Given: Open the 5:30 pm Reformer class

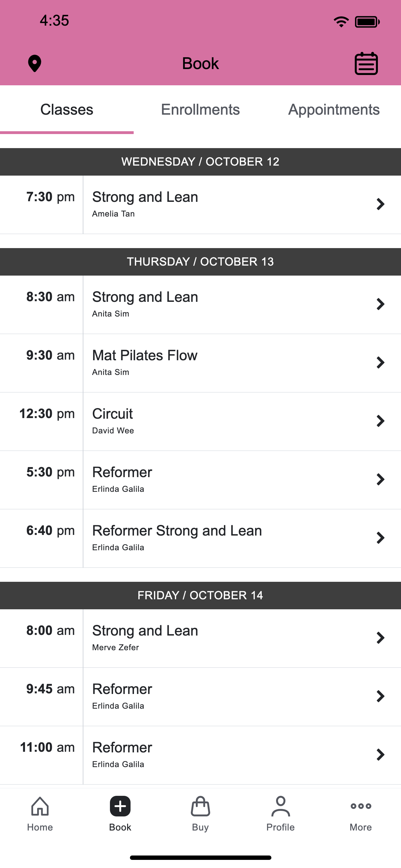Looking at the screenshot, I should [200, 480].
